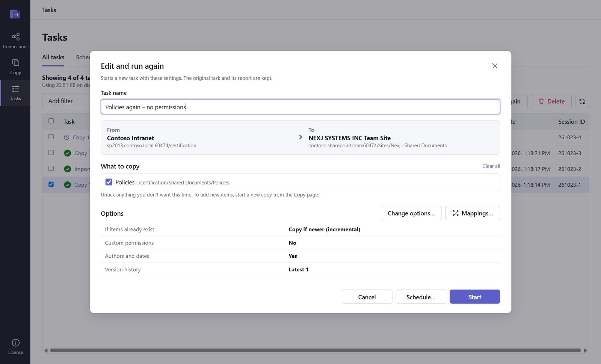Click the Clear all link

tap(491, 166)
